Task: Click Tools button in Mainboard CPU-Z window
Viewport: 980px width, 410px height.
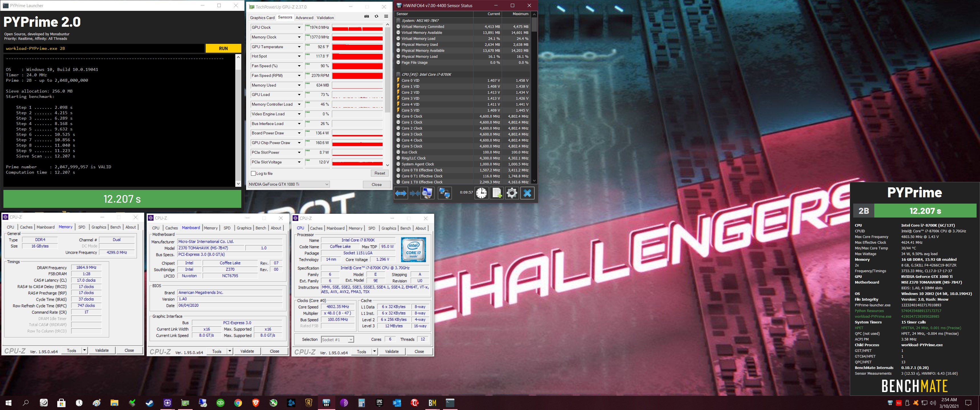Action: coord(217,351)
